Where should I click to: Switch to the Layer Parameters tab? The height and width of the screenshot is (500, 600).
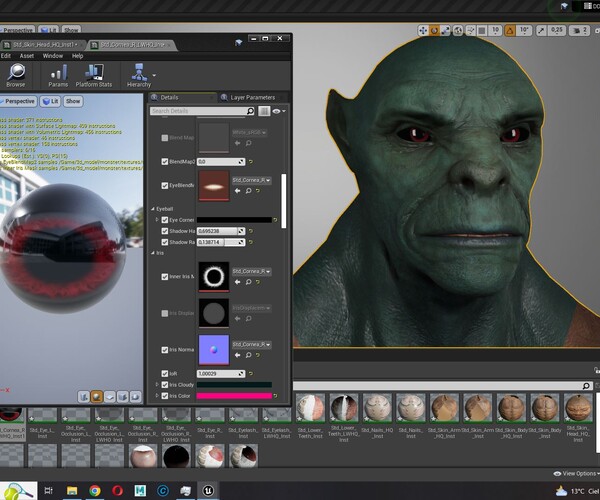(x=253, y=98)
